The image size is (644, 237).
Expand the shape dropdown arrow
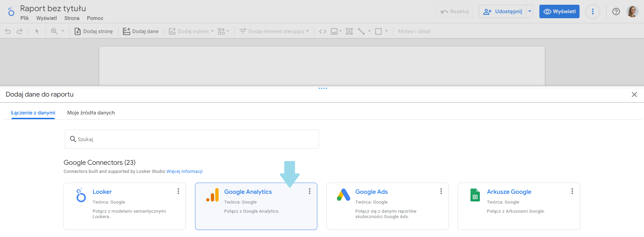click(386, 31)
